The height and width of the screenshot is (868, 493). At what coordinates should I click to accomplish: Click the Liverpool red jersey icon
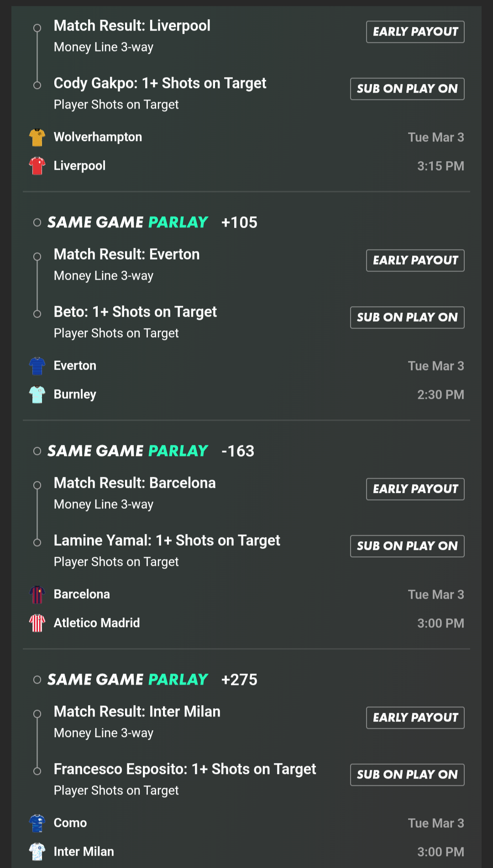tap(37, 166)
